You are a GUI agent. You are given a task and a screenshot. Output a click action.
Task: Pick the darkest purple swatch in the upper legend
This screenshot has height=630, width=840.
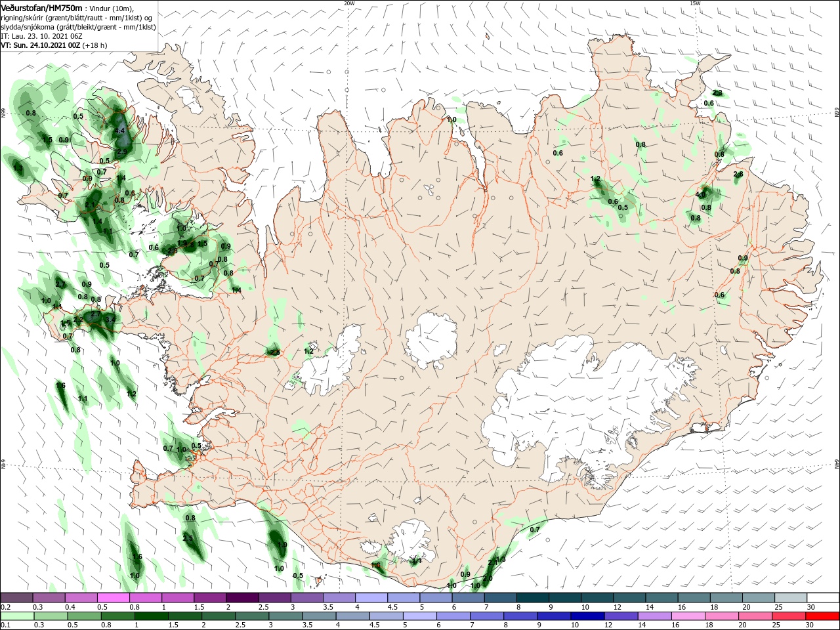242,598
